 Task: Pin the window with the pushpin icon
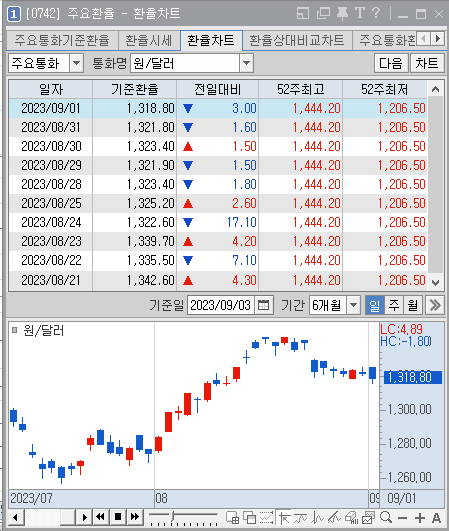click(342, 14)
